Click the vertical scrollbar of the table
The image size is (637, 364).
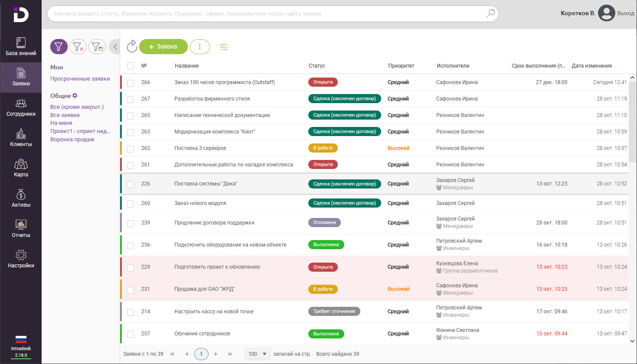coord(632,121)
